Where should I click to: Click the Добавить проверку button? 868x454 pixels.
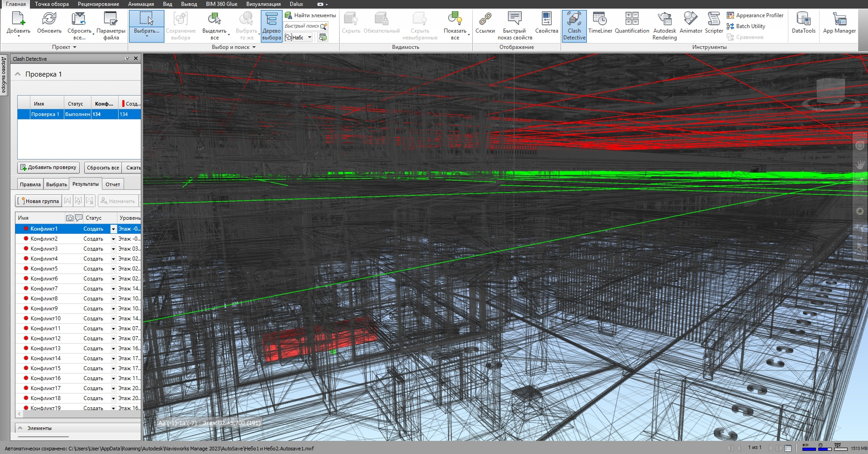pos(48,168)
